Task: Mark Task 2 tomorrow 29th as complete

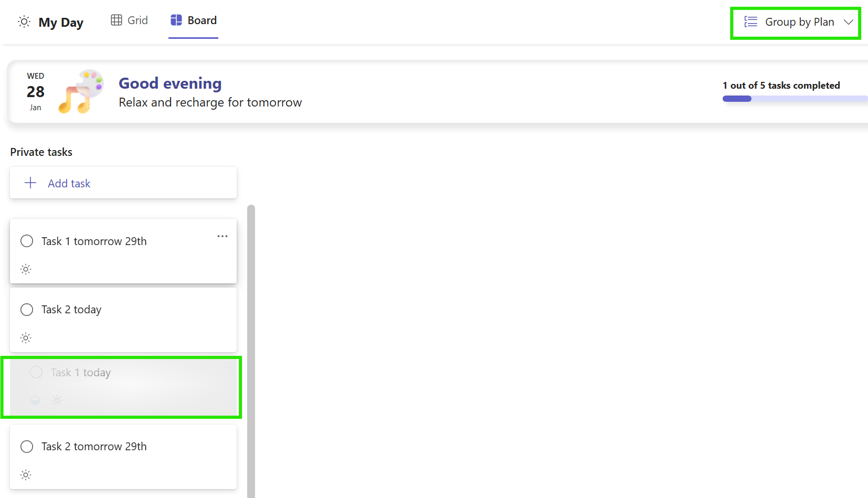Action: coord(27,447)
